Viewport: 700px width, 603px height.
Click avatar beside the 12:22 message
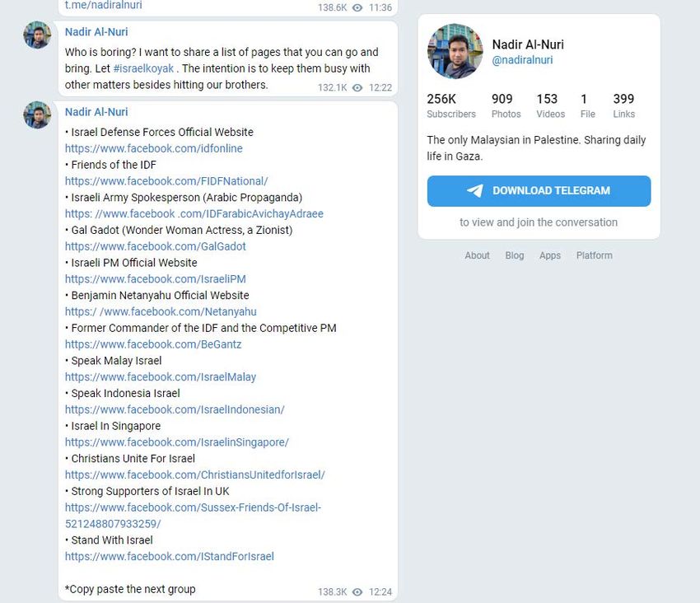click(x=37, y=35)
